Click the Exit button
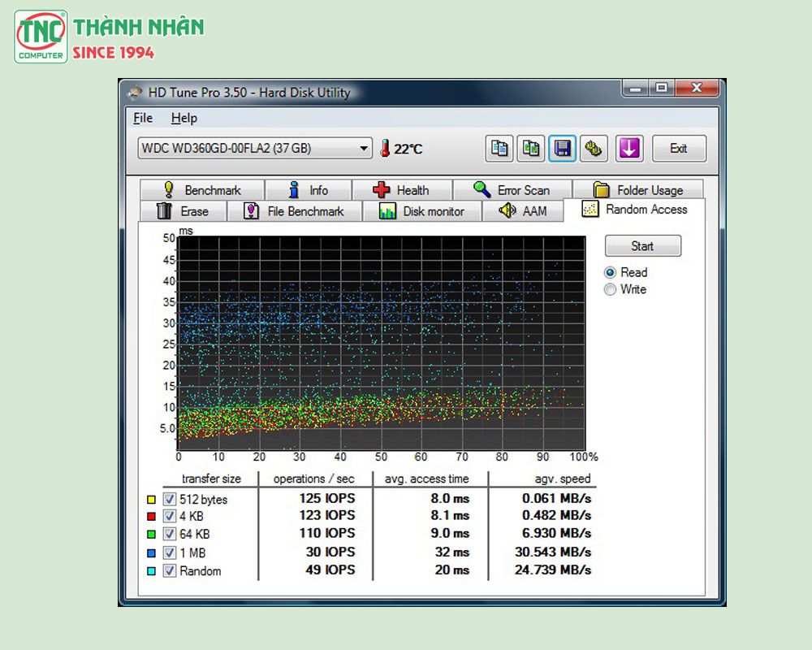 (679, 149)
